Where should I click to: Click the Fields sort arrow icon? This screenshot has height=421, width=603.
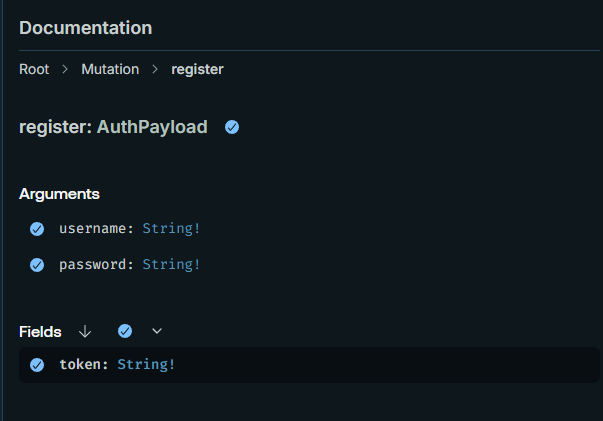(85, 331)
